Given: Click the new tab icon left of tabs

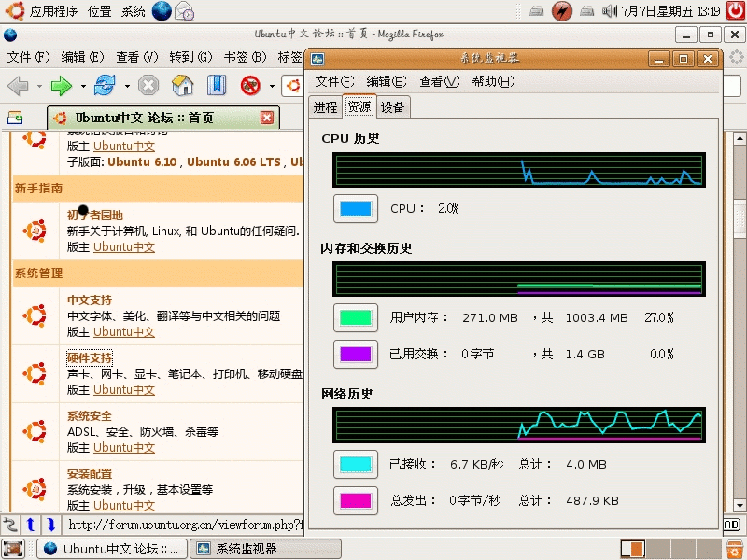Looking at the screenshot, I should click(15, 118).
